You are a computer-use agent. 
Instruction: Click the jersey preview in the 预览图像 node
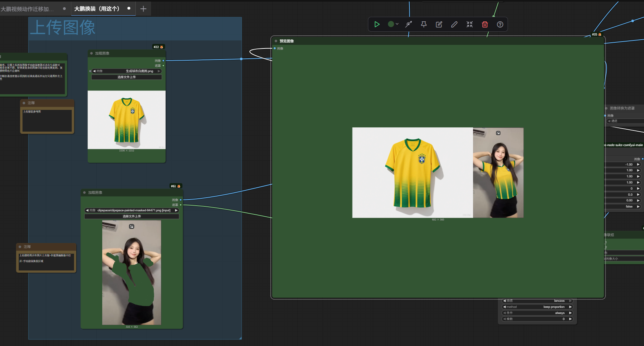[x=412, y=172]
